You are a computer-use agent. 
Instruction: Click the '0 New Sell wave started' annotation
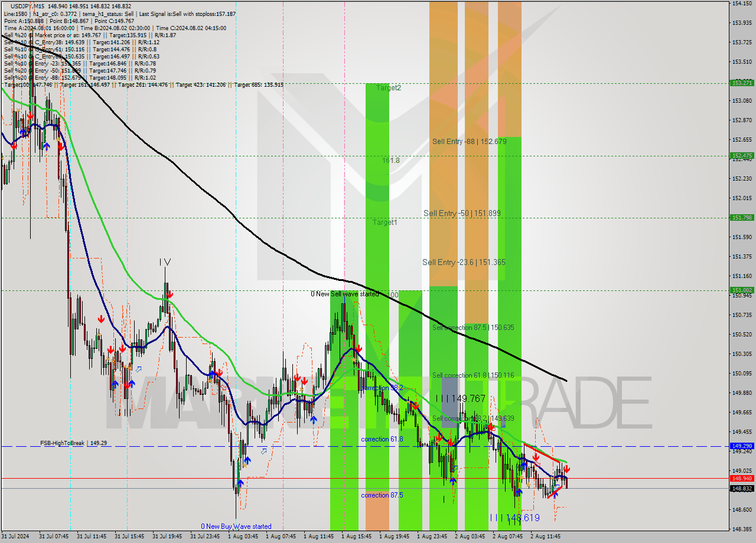(345, 294)
